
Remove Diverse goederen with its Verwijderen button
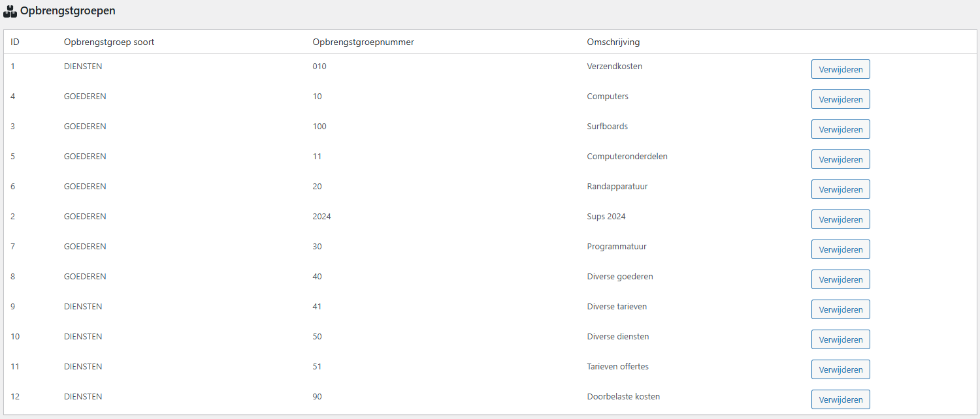[x=840, y=279]
